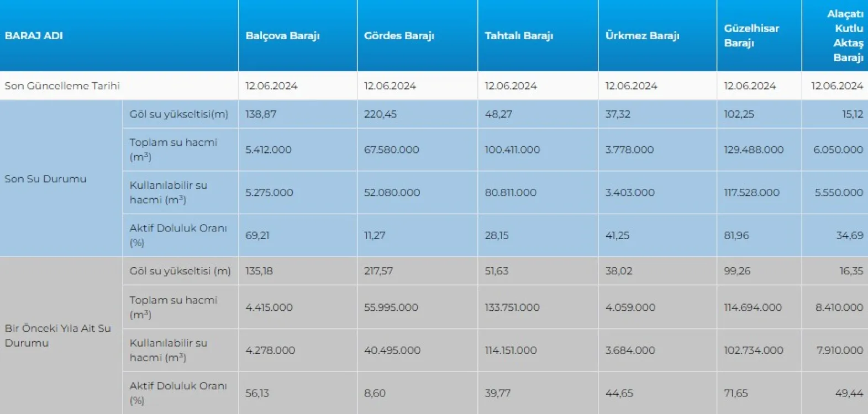Select Güzelhisar previous year usable volume 102.734.000
868x414 pixels.
point(753,350)
